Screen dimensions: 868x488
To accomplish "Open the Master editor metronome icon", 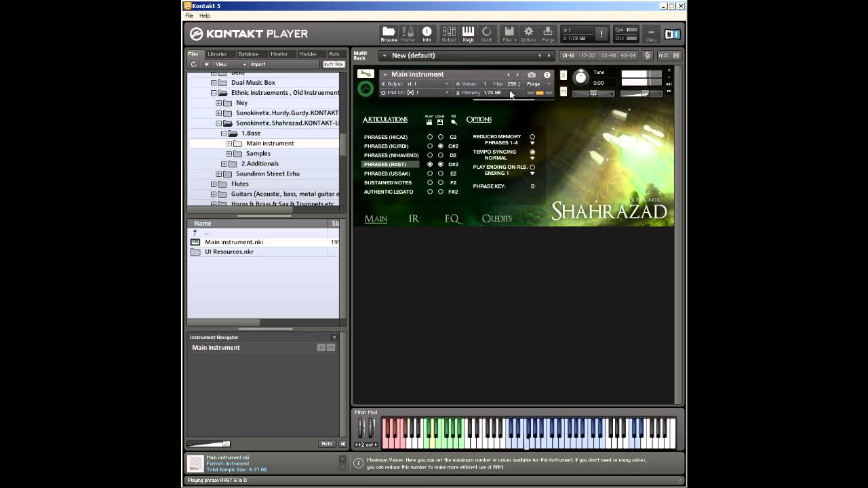I will pyautogui.click(x=408, y=34).
